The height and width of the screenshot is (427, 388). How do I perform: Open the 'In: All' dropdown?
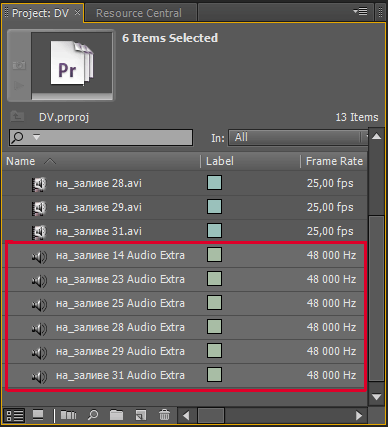(298, 137)
